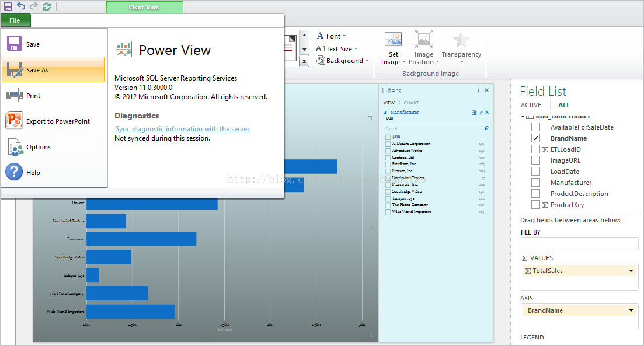Open the Text Size dropdown
Screen dimensions: 644x346
click(x=356, y=49)
